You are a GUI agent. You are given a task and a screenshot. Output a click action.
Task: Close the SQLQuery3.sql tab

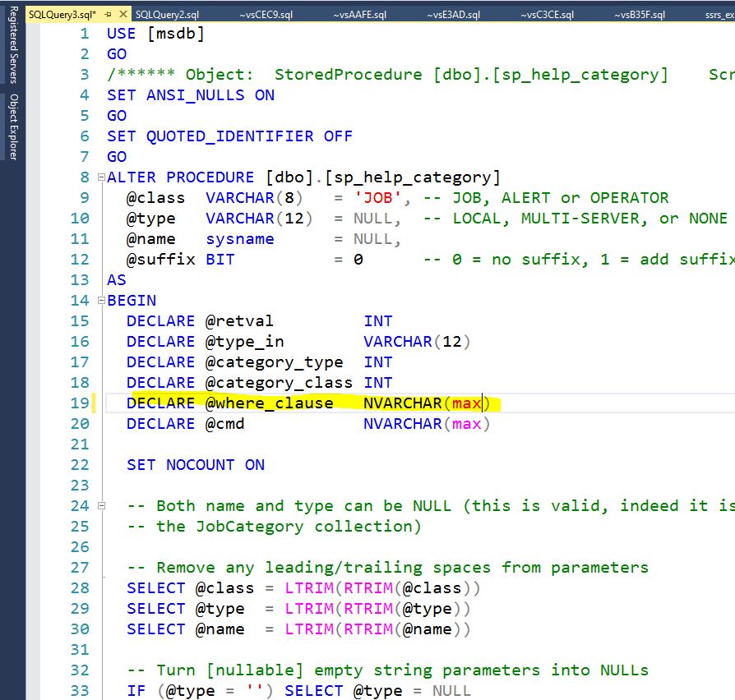point(123,15)
